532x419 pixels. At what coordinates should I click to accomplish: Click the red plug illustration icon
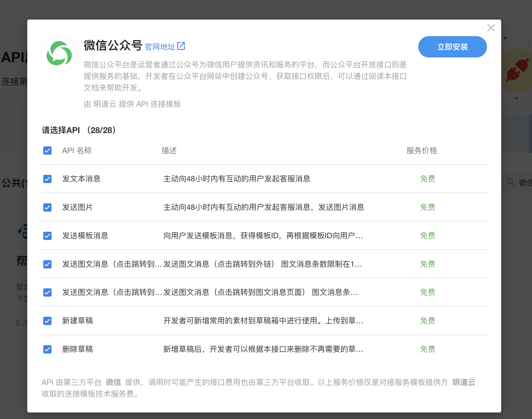click(517, 70)
